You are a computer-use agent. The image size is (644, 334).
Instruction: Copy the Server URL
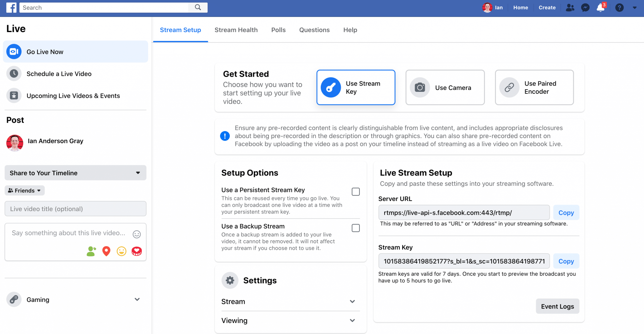[566, 213]
